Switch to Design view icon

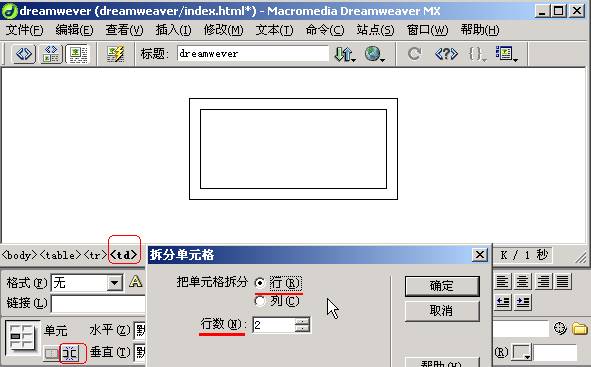(x=78, y=54)
